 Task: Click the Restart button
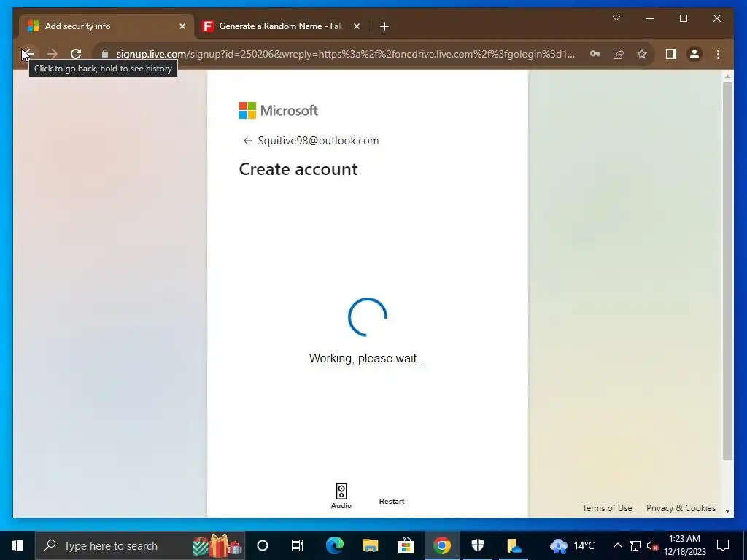[392, 501]
